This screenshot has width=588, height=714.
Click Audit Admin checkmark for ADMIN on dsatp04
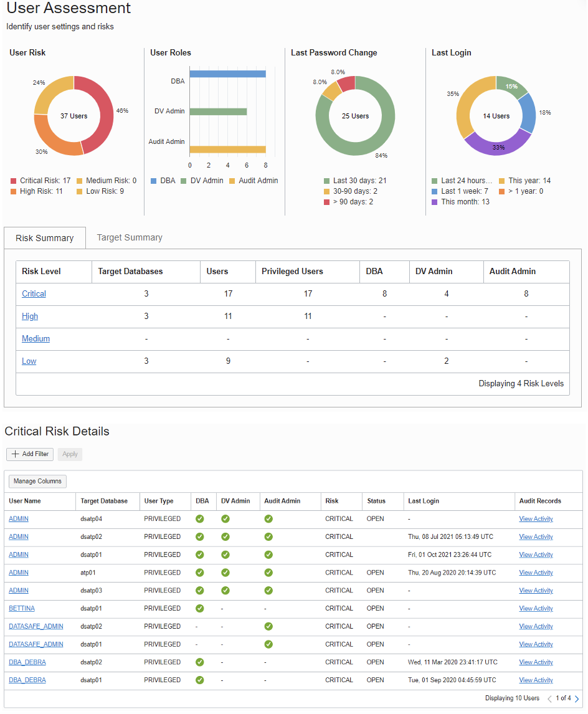click(268, 518)
